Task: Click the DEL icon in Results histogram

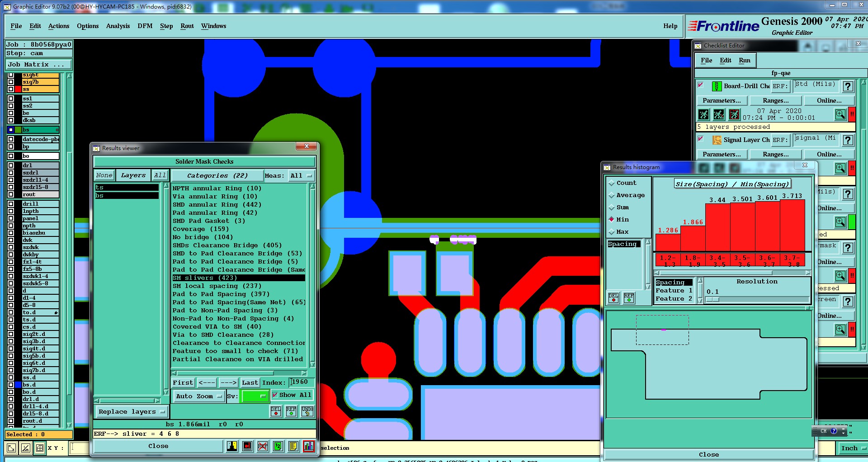Action: click(613, 297)
